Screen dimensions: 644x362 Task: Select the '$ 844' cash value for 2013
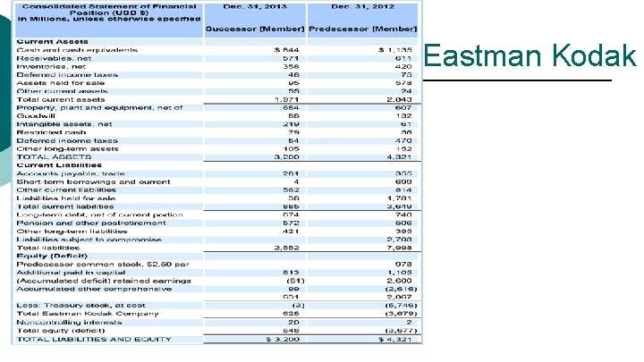287,50
